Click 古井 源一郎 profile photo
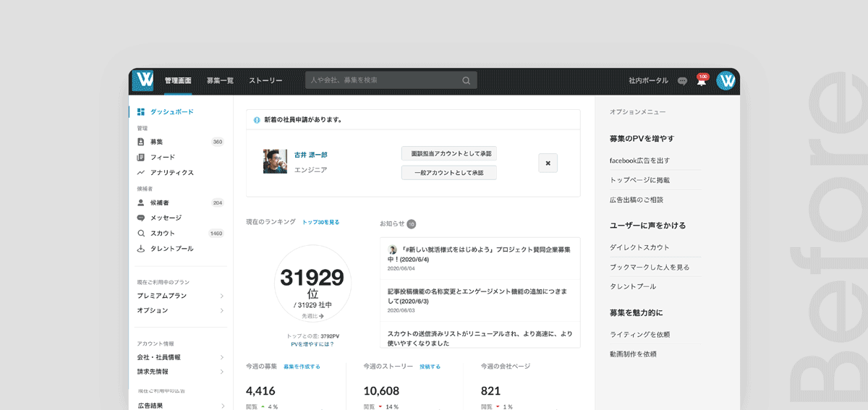868x410 pixels. [x=275, y=162]
